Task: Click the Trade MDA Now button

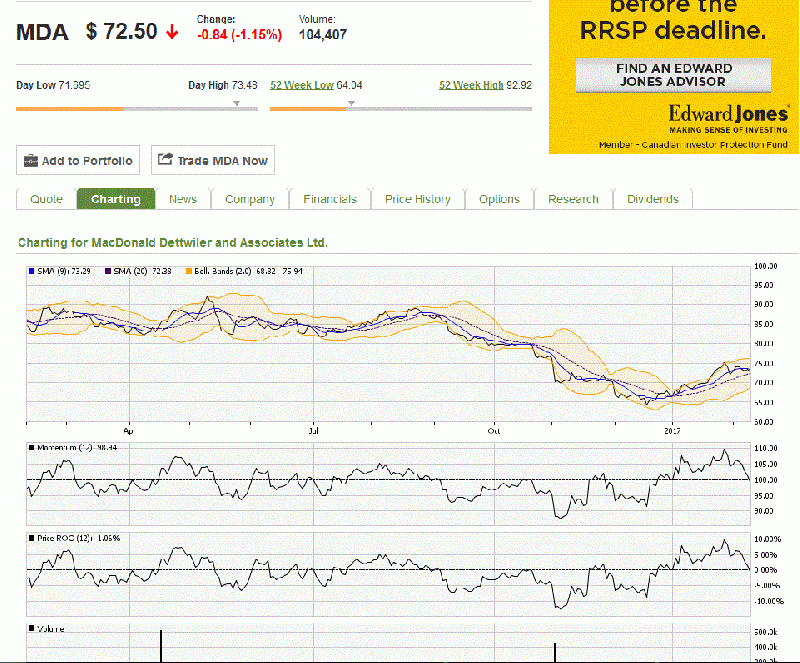Action: tap(213, 160)
